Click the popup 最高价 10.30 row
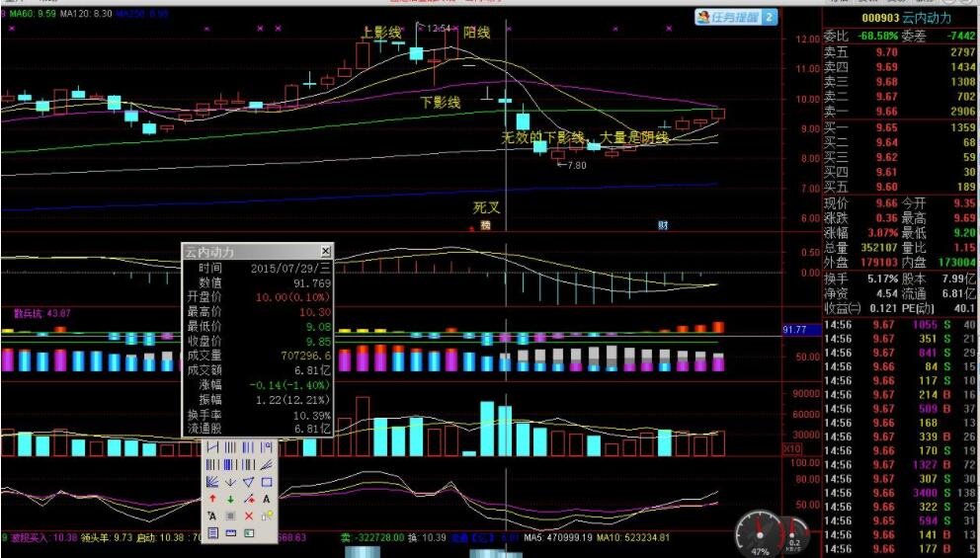980x558 pixels. (258, 312)
